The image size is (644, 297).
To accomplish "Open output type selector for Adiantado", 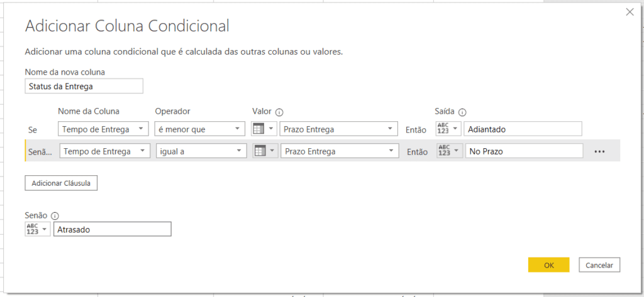I will pos(448,129).
